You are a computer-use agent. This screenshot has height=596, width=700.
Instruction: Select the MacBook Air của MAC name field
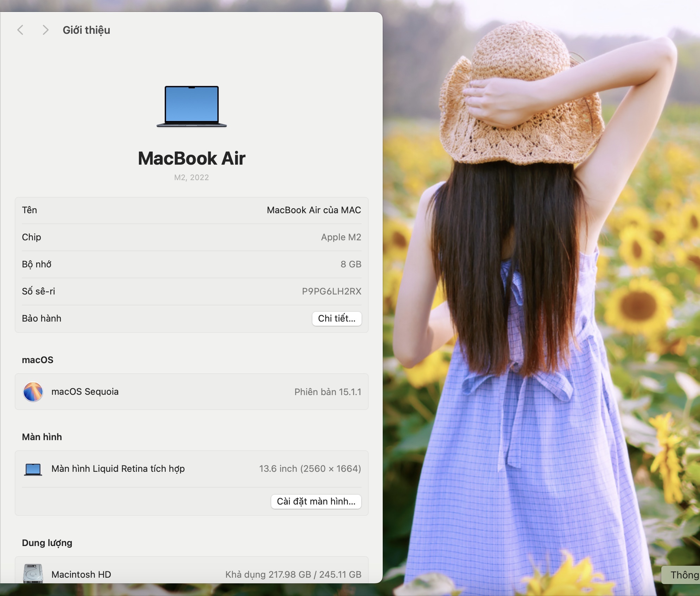[x=314, y=210]
